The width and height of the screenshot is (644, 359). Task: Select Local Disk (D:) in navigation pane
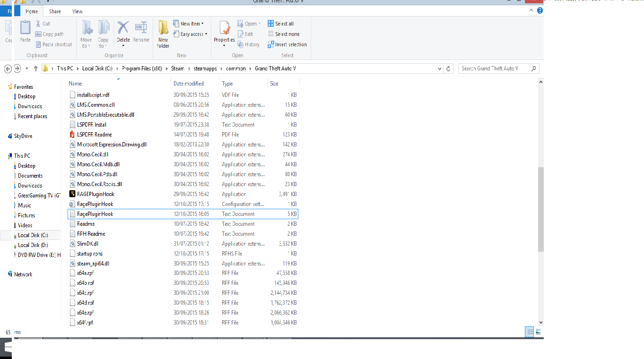(33, 245)
